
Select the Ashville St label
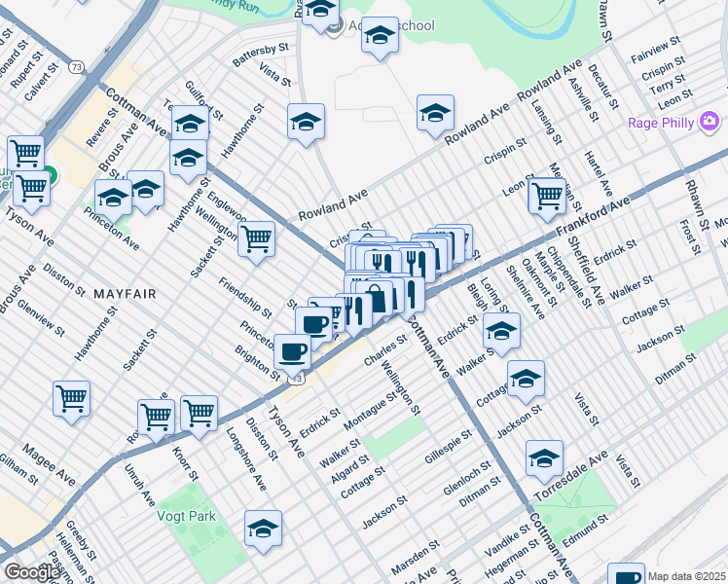(x=583, y=99)
